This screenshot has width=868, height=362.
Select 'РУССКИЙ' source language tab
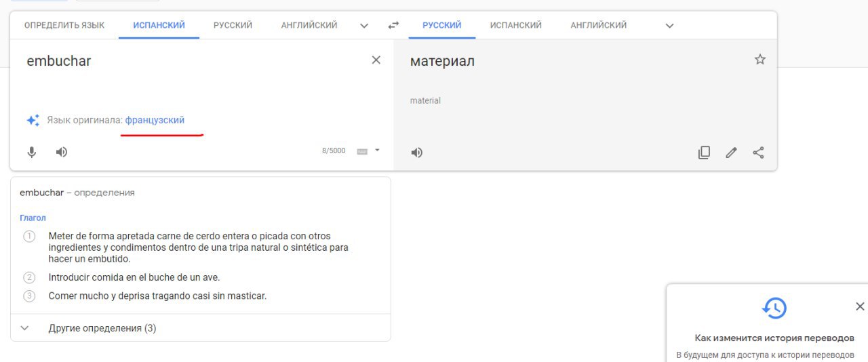233,25
